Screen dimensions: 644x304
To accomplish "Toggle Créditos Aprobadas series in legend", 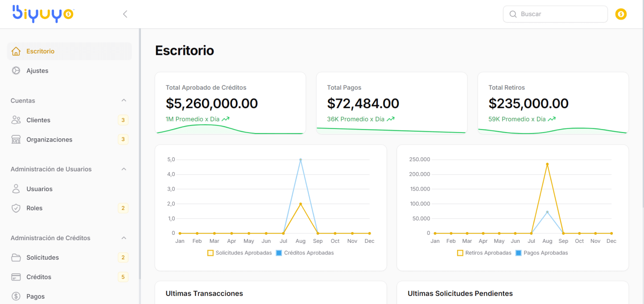I will coord(304,253).
